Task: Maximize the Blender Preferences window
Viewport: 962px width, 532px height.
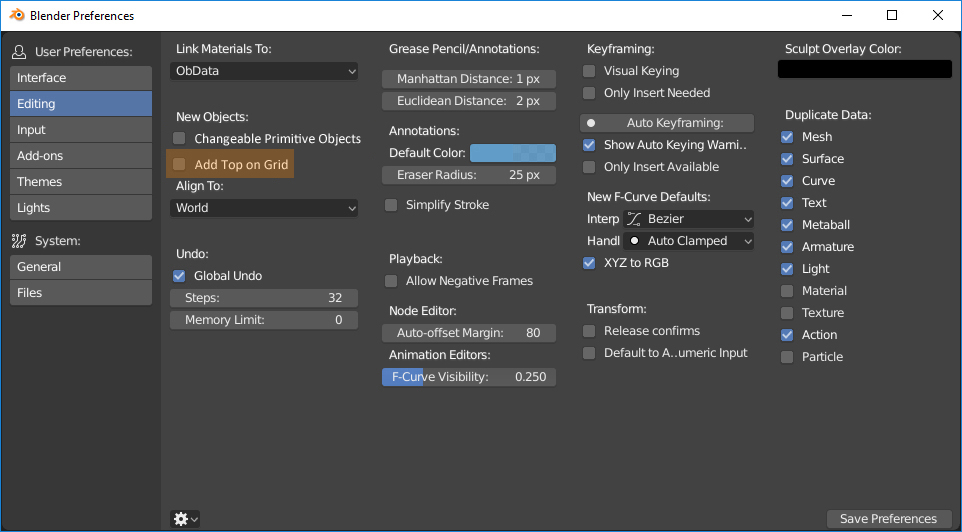Action: pos(892,15)
